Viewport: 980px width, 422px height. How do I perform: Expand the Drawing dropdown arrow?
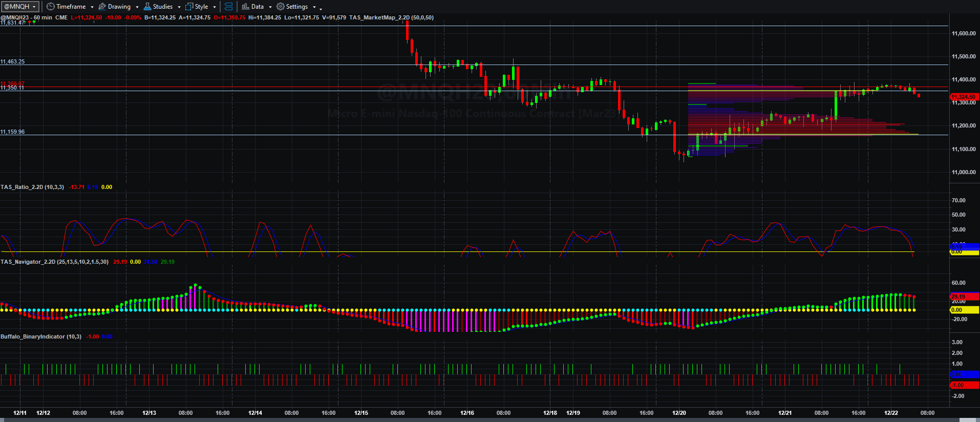pyautogui.click(x=137, y=7)
